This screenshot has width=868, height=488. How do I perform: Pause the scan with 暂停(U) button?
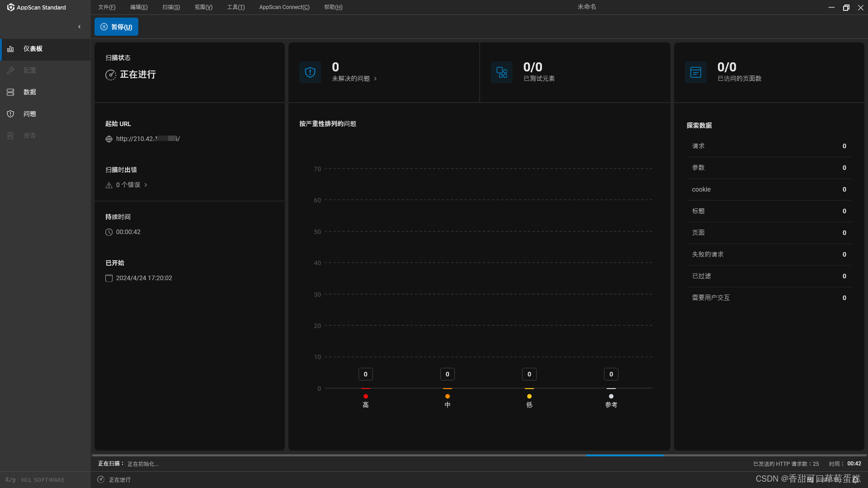point(116,27)
